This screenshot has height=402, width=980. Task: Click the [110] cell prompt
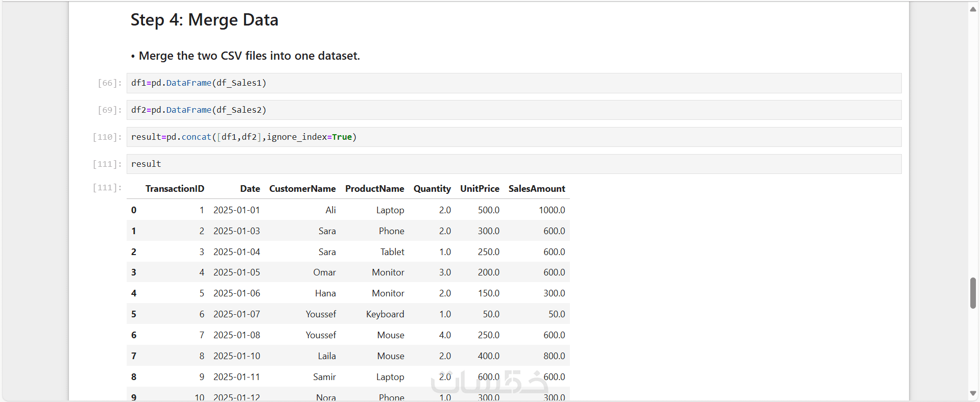(x=107, y=137)
